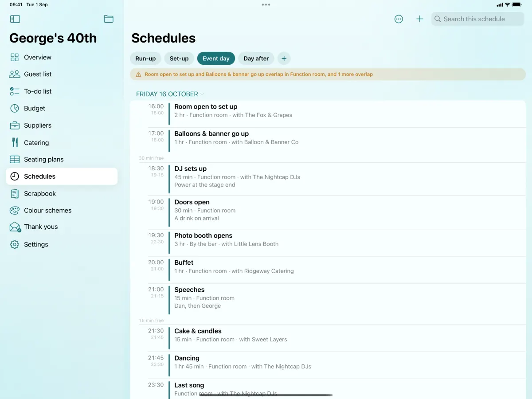Open the more options ellipsis button
This screenshot has height=399, width=532.
tap(399, 19)
